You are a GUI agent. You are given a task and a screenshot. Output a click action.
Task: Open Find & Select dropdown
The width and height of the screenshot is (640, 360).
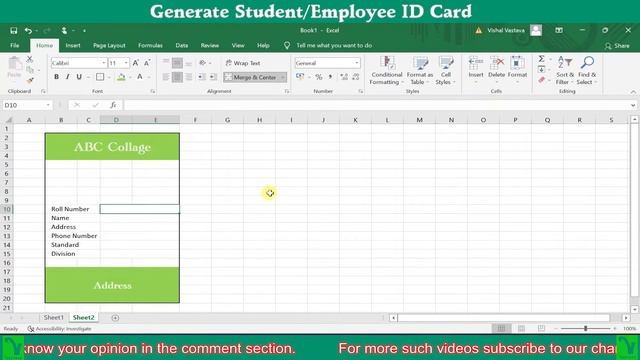tap(587, 71)
